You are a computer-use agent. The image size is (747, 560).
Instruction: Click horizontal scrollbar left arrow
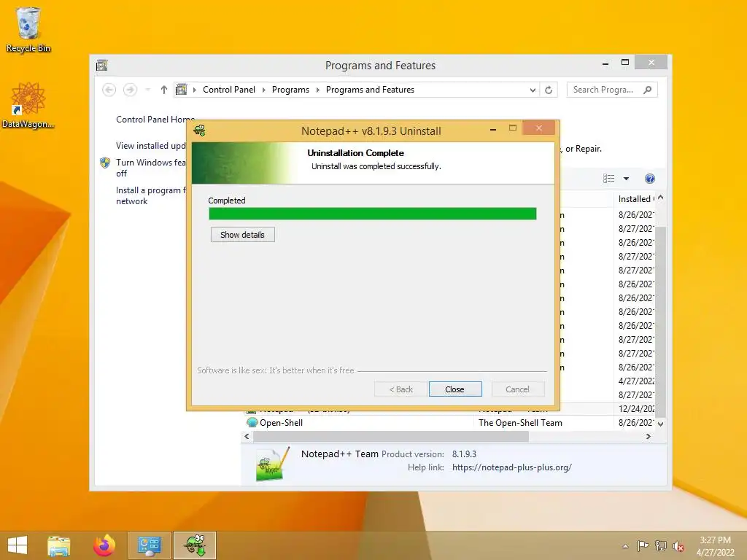[247, 436]
